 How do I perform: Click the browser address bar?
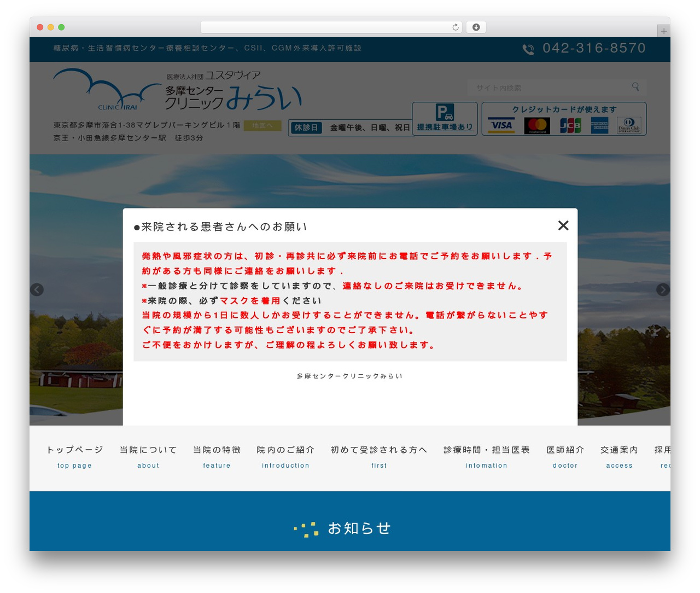click(331, 27)
